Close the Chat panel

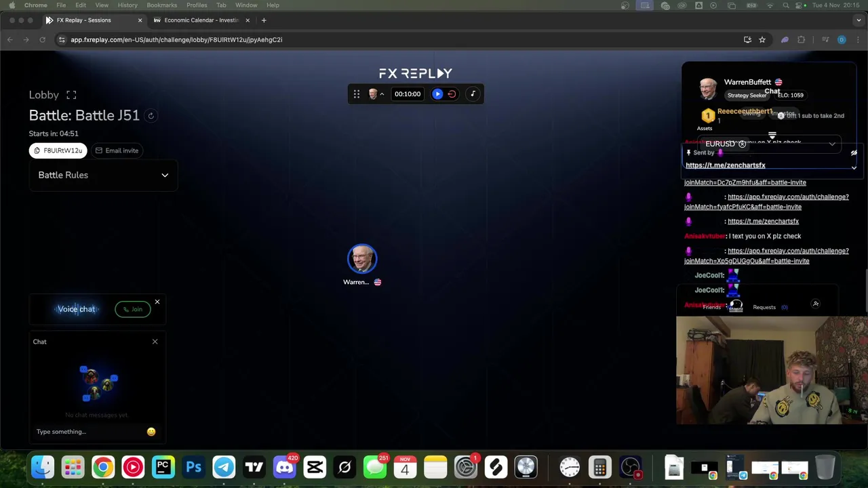click(155, 342)
